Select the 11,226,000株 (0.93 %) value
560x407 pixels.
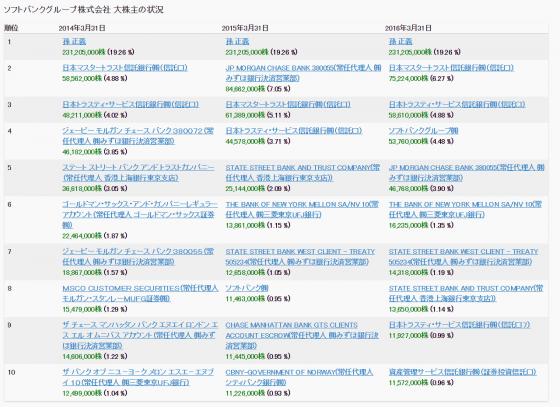click(258, 393)
